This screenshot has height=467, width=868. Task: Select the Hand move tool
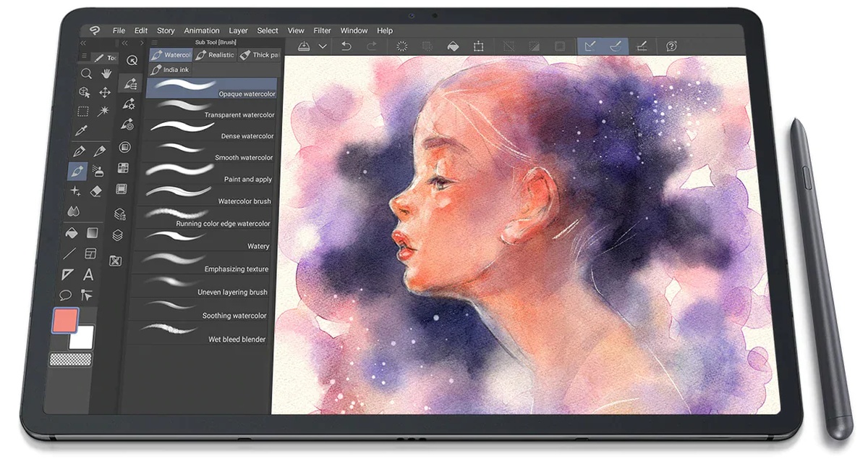point(106,74)
